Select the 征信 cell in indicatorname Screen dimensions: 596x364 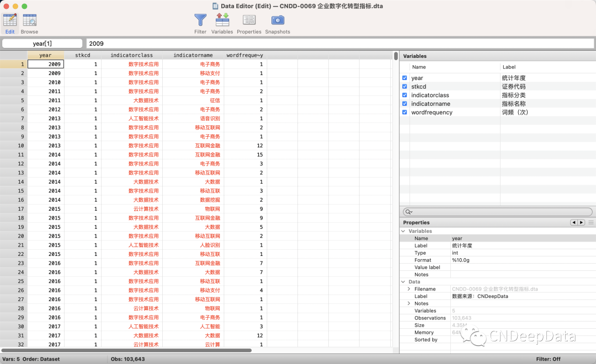coord(193,100)
